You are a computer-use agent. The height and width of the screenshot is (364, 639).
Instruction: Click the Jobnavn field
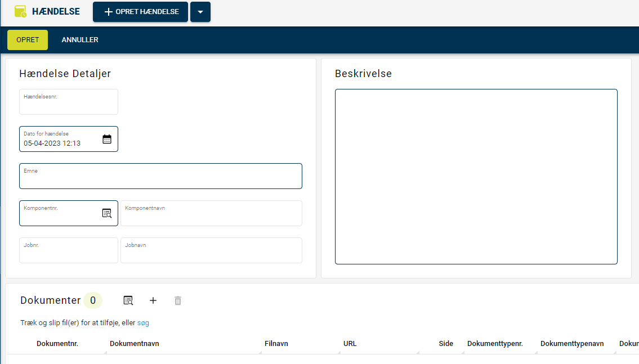click(211, 250)
